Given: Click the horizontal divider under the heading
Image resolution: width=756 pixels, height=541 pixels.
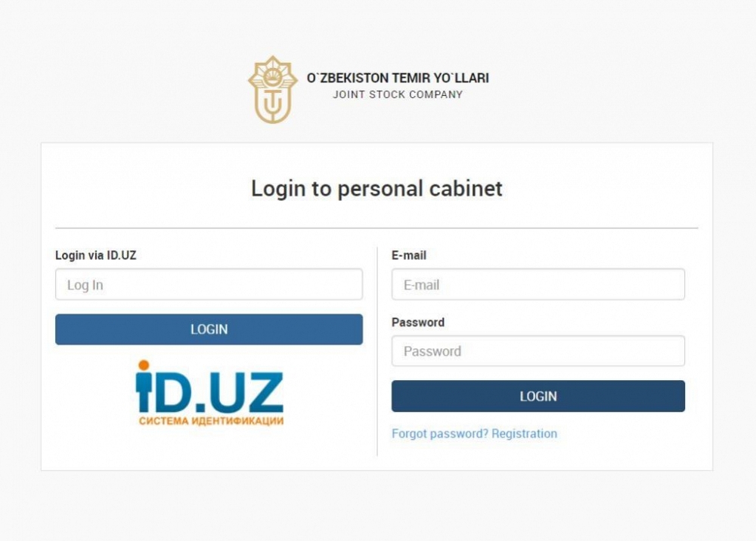Looking at the screenshot, I should (376, 228).
